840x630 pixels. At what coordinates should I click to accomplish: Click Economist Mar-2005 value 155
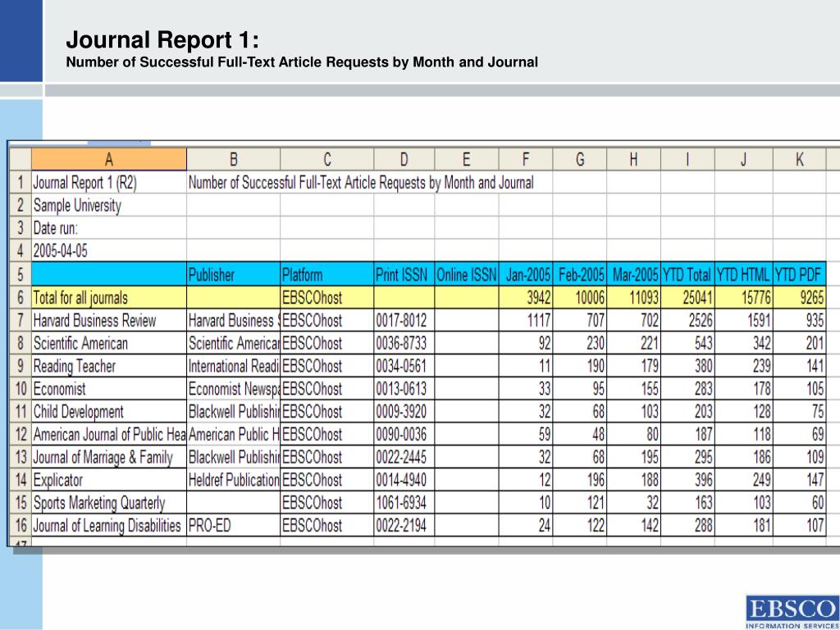click(634, 388)
